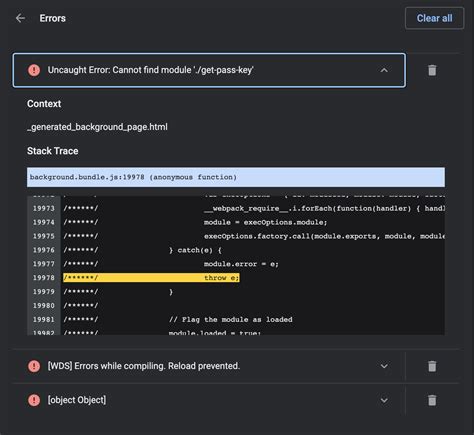Select the '[WDS] Errors while compiling. Reload prevented.' row
This screenshot has height=435, width=474.
(x=209, y=366)
